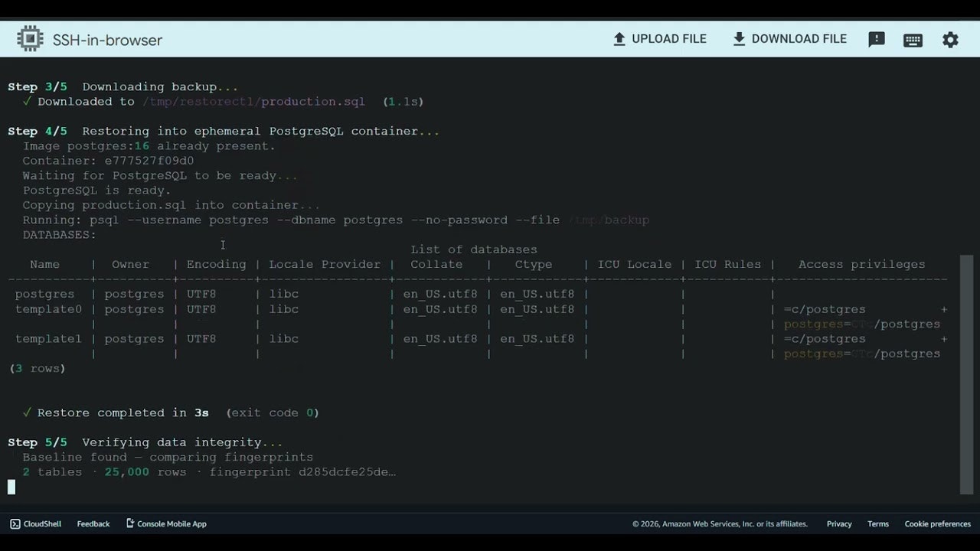Click the terminal cursor block
The image size is (980, 551).
(11, 487)
